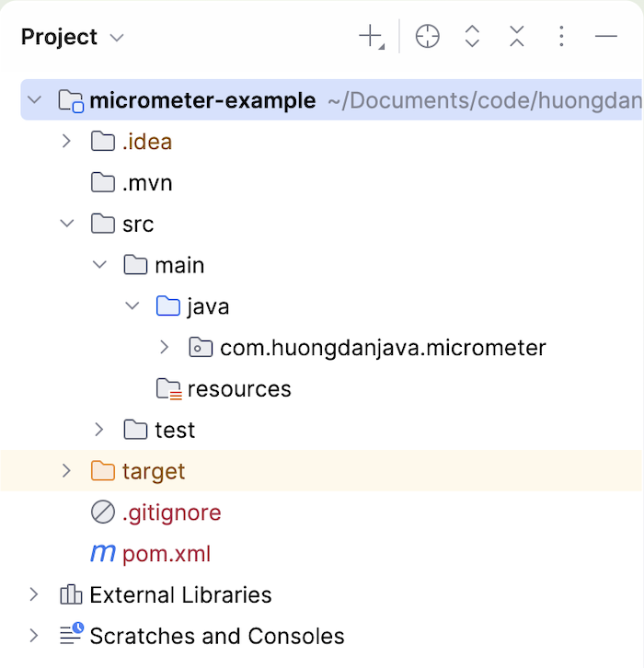Click the Expand All icon
This screenshot has height=668, width=644.
pos(472,37)
